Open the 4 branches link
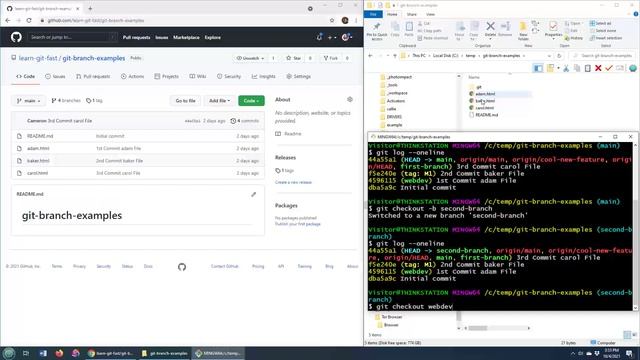Viewport: 640px width, 360px height. click(x=66, y=100)
